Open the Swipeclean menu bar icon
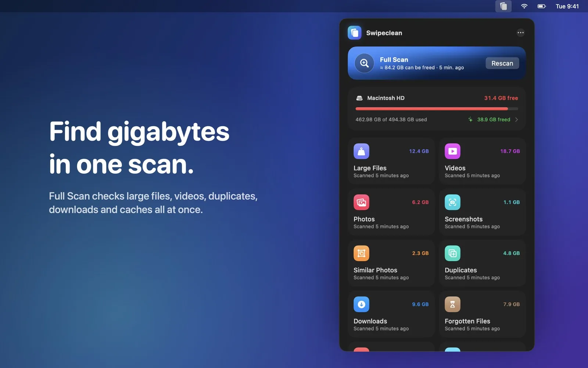Screen dimensions: 588x368 click(x=503, y=6)
